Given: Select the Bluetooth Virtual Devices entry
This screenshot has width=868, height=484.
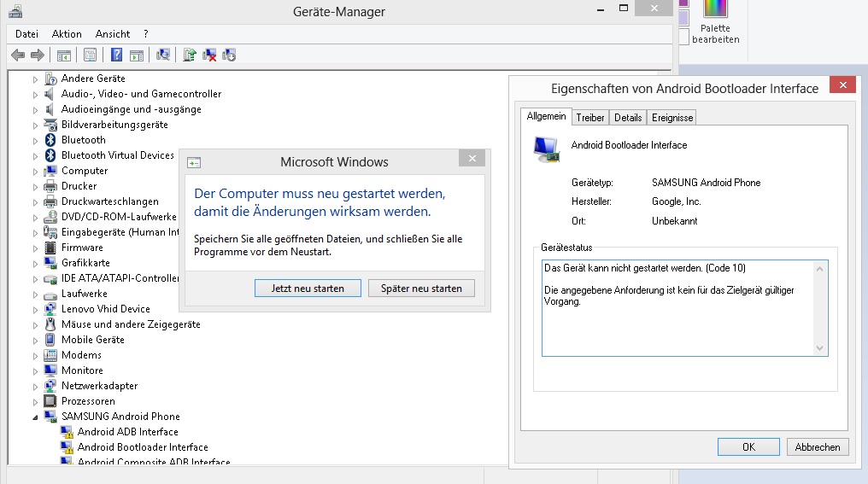Looking at the screenshot, I should (117, 155).
